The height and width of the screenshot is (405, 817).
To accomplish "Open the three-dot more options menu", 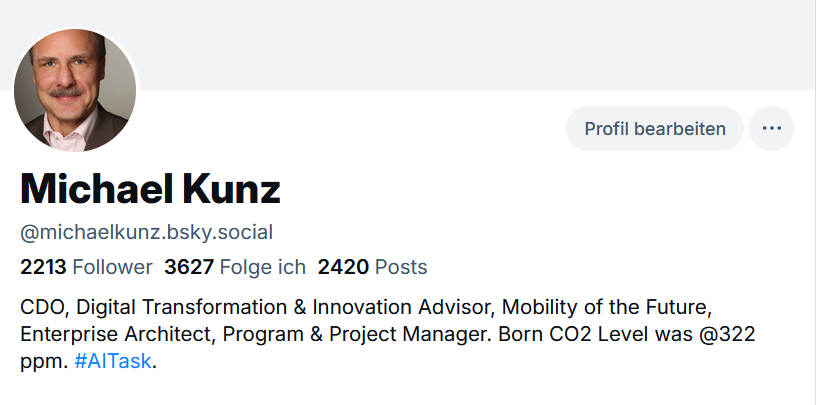I will tap(771, 129).
